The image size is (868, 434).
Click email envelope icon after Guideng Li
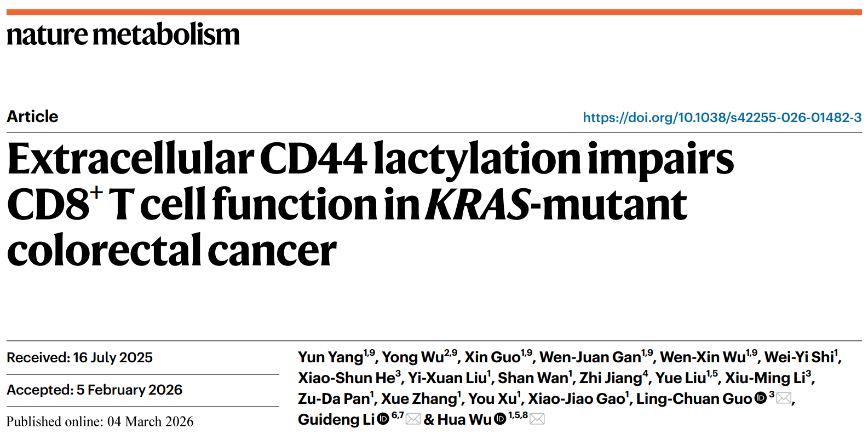click(x=413, y=419)
